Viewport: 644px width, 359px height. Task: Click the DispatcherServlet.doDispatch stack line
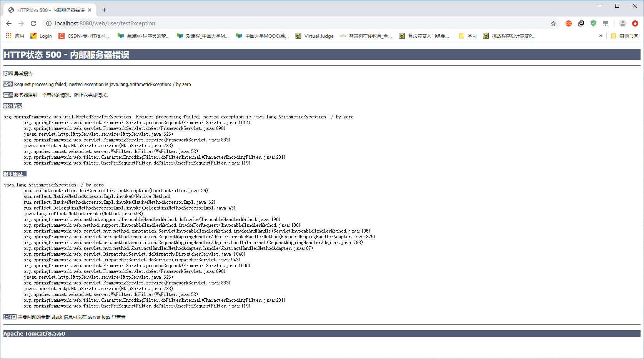[134, 254]
